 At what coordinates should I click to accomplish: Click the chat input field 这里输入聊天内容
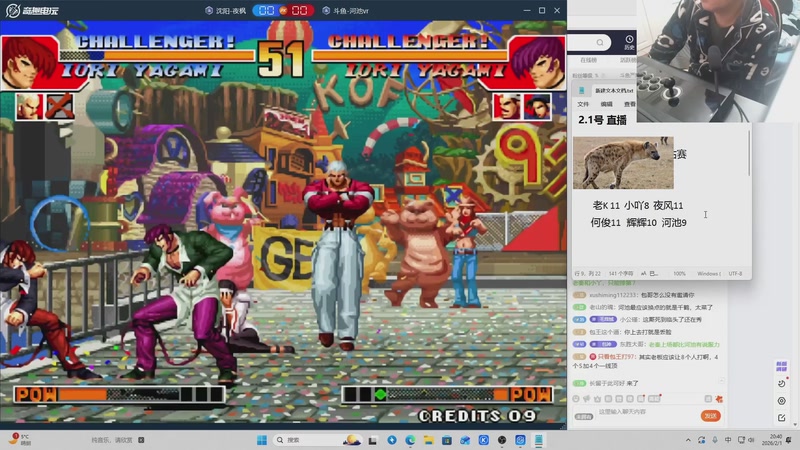click(x=647, y=412)
